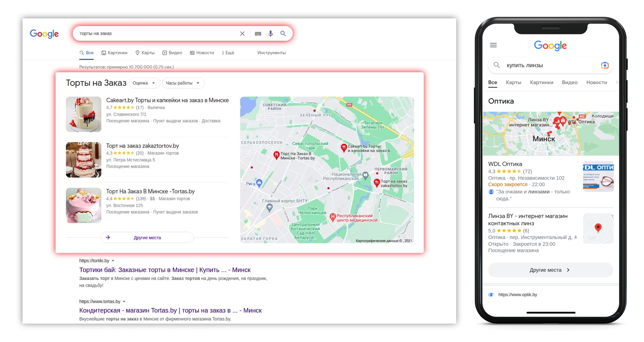This screenshot has width=644, height=342.
Task: Switch to Новости tab on desktop
Action: [202, 53]
